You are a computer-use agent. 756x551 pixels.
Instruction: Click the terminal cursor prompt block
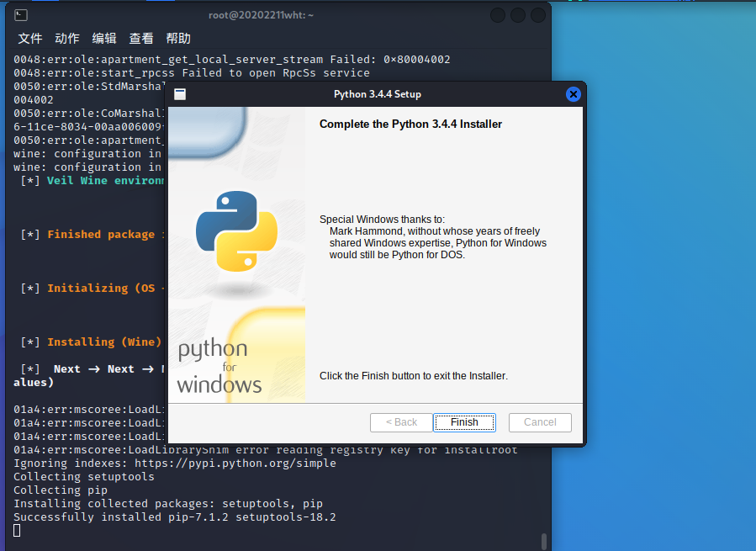click(x=17, y=531)
